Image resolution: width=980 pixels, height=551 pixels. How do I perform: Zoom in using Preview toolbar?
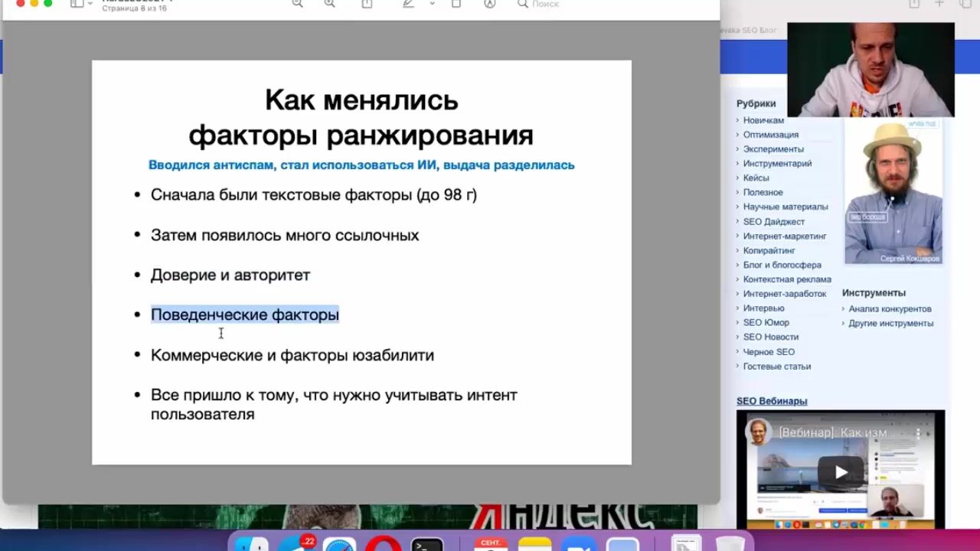(330, 4)
